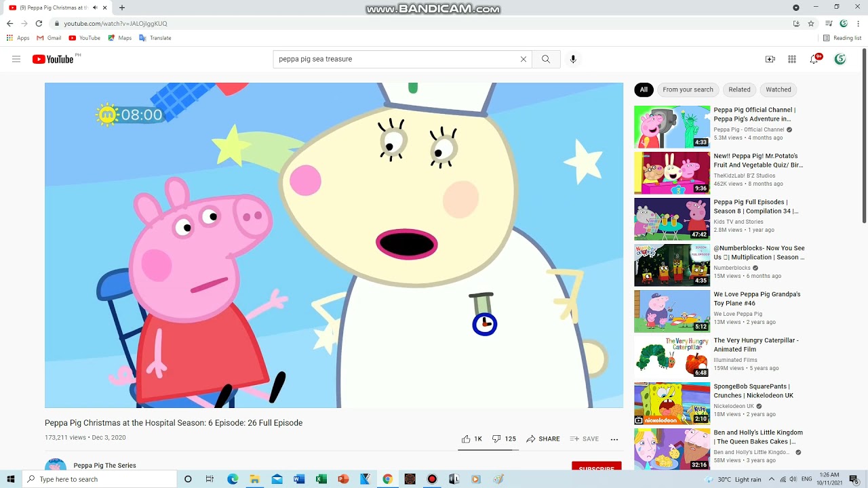Open a new Chrome tab
This screenshot has height=488, width=868.
(122, 7)
